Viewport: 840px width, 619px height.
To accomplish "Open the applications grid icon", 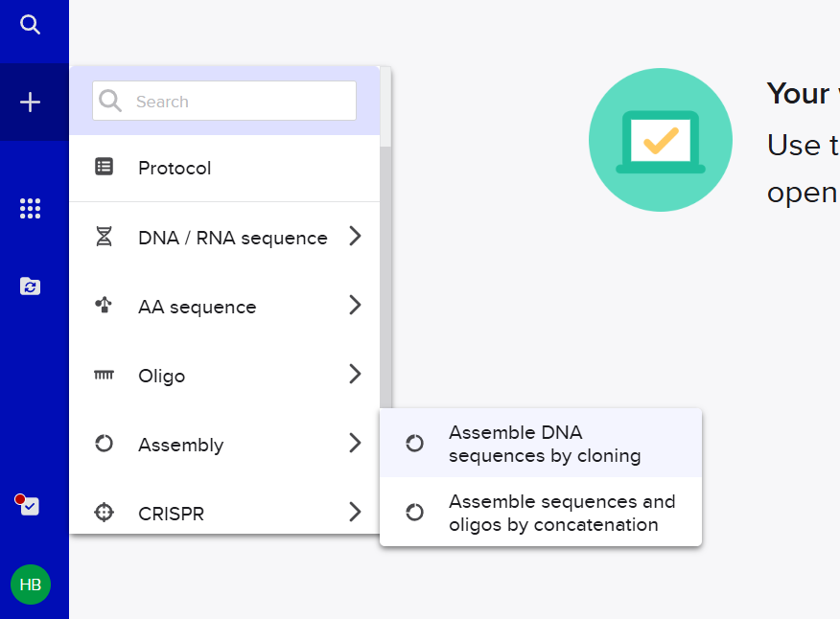I will point(30,208).
